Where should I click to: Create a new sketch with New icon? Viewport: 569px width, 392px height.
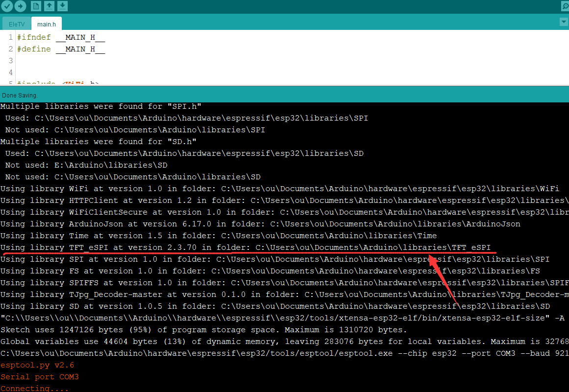point(36,6)
